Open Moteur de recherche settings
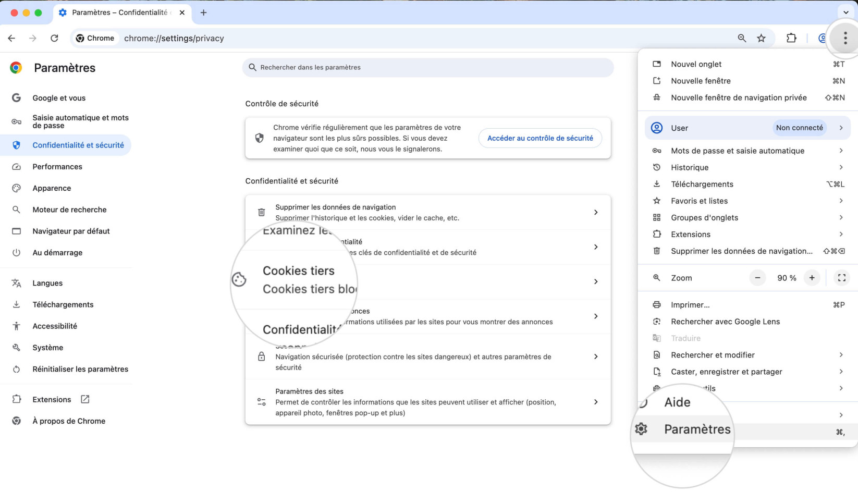This screenshot has height=504, width=858. (x=66, y=210)
